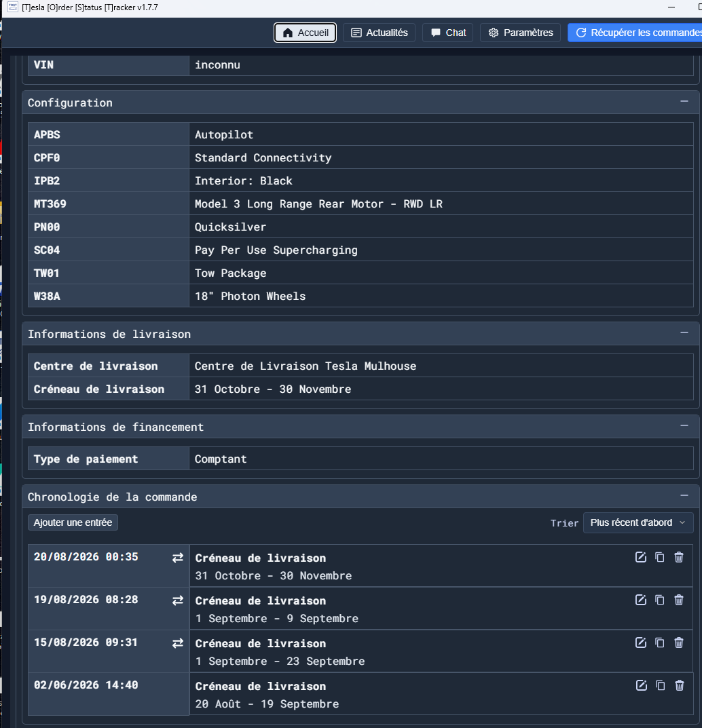
Task: Open the Chat tab
Action: tap(448, 33)
